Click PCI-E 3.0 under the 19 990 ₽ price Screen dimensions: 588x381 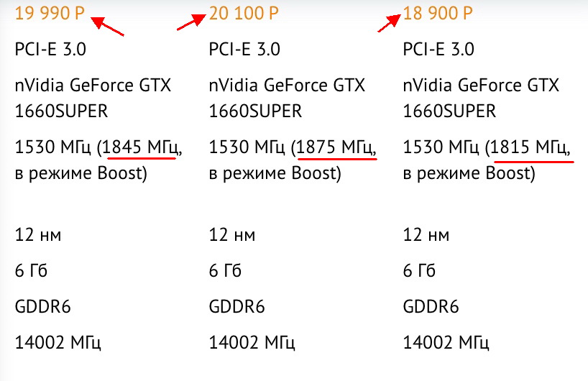tap(50, 50)
